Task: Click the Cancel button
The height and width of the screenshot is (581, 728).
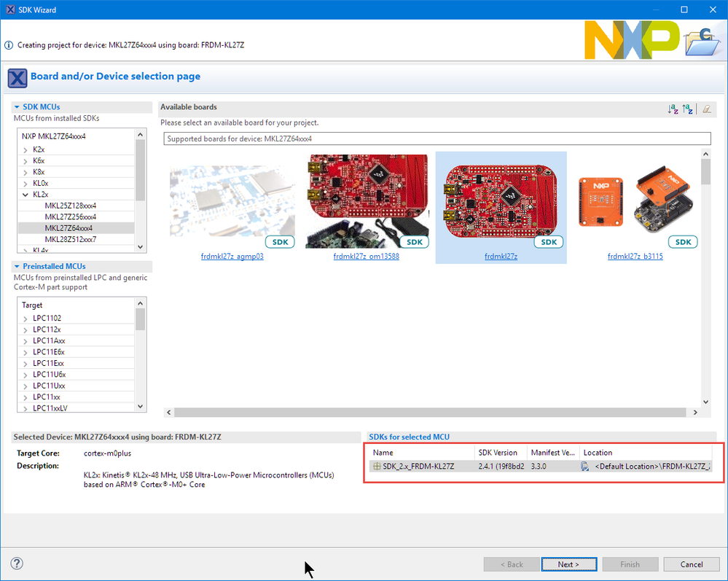Action: pyautogui.click(x=692, y=564)
